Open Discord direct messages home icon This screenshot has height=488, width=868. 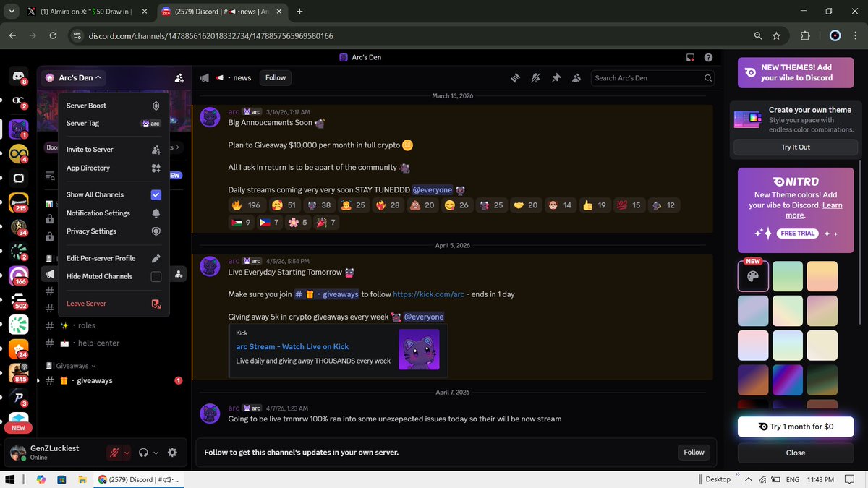pos(18,76)
